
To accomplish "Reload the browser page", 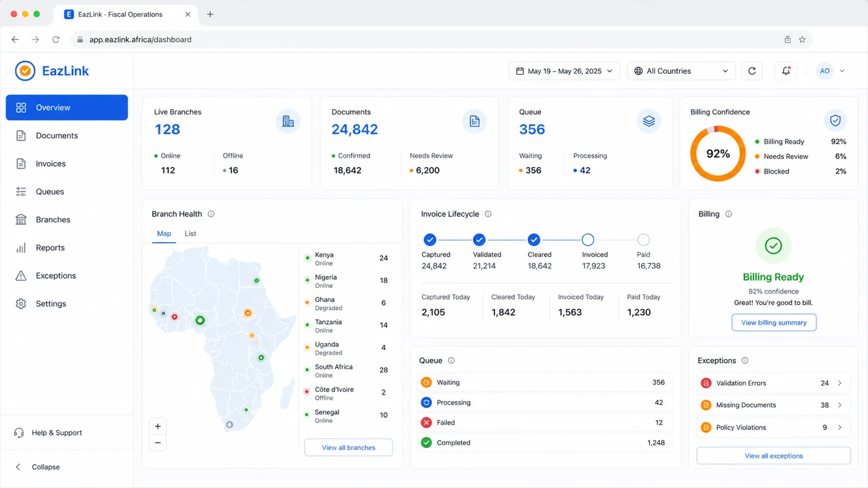I will 56,40.
